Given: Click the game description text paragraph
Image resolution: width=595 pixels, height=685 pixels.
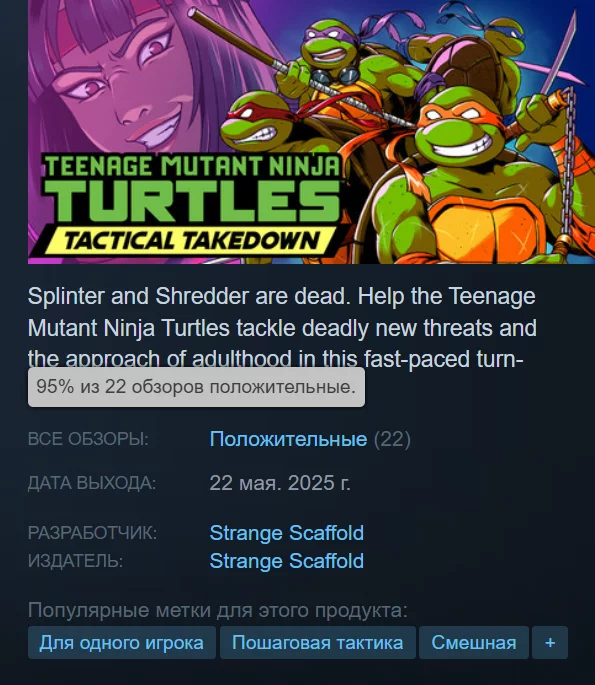Looking at the screenshot, I should click(282, 327).
